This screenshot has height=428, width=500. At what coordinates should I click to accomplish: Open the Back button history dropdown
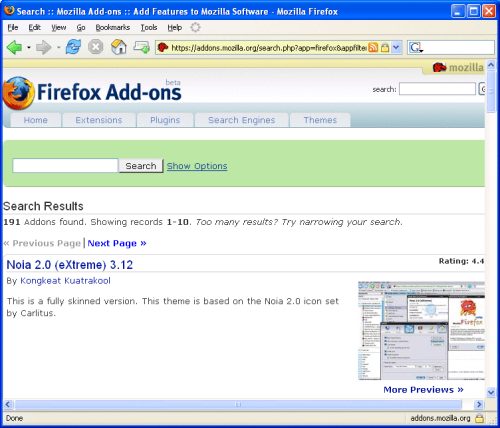[x=29, y=48]
